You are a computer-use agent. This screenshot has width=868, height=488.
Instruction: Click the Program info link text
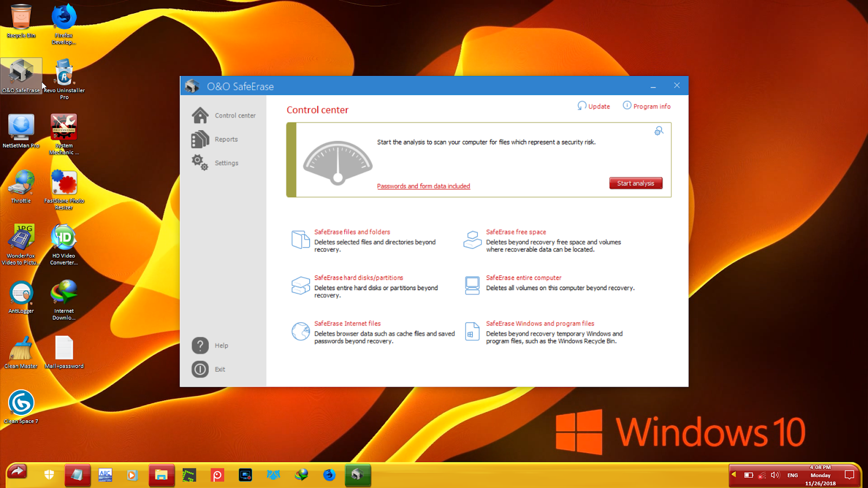[652, 106]
